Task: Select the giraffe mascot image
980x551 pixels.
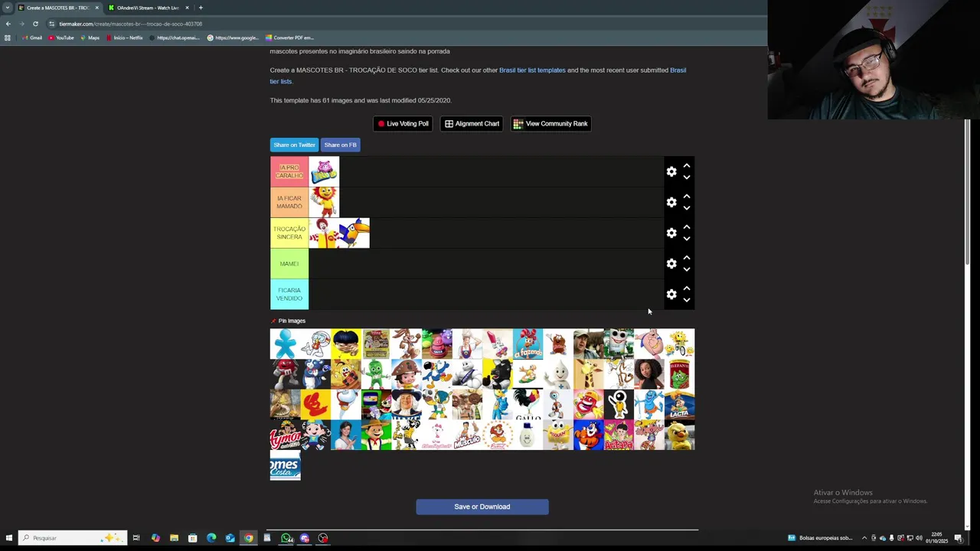Action: click(588, 374)
